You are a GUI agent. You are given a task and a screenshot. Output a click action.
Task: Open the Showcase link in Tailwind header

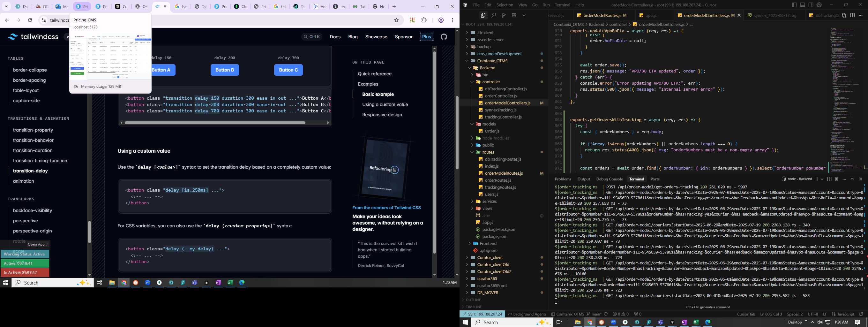tap(376, 37)
